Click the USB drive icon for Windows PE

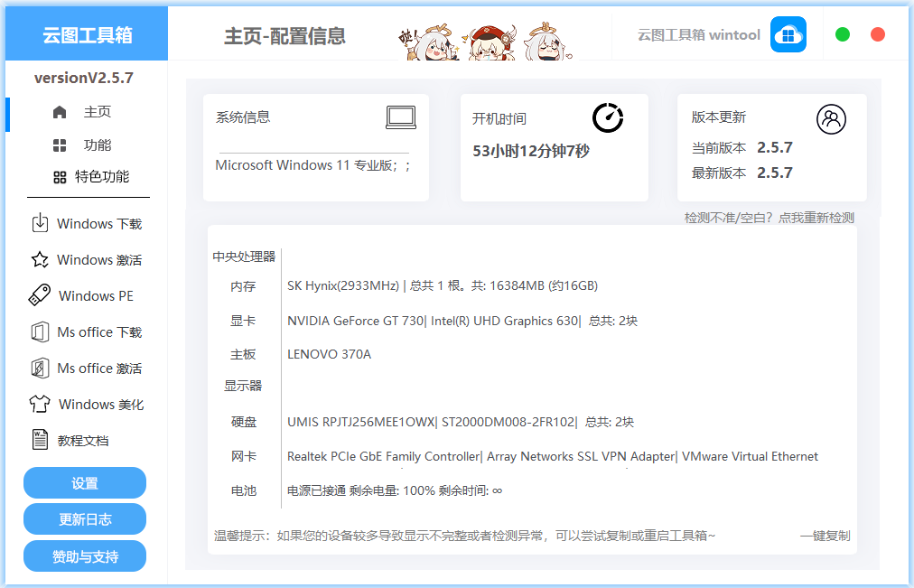point(40,294)
